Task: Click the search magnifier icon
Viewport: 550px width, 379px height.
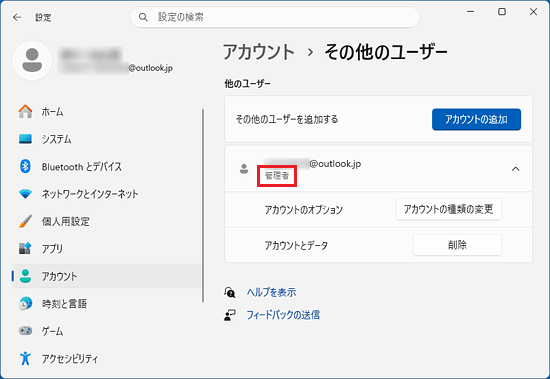Action: [143, 17]
